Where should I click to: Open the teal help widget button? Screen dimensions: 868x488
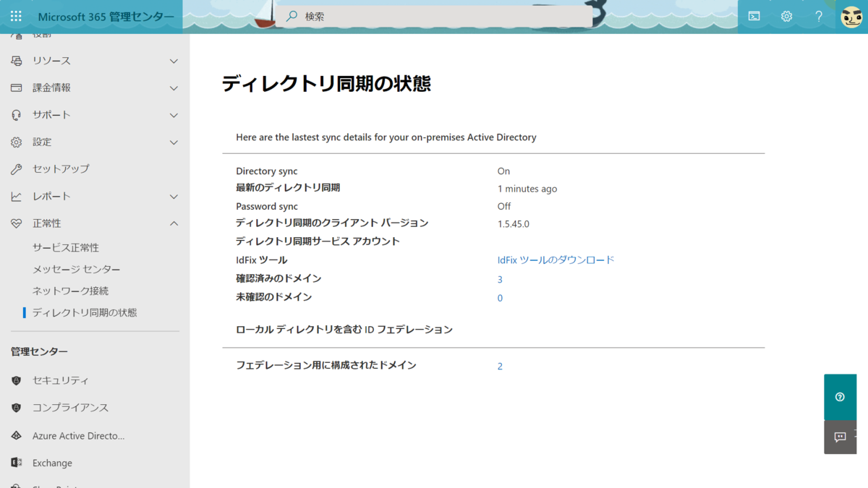[x=840, y=397]
